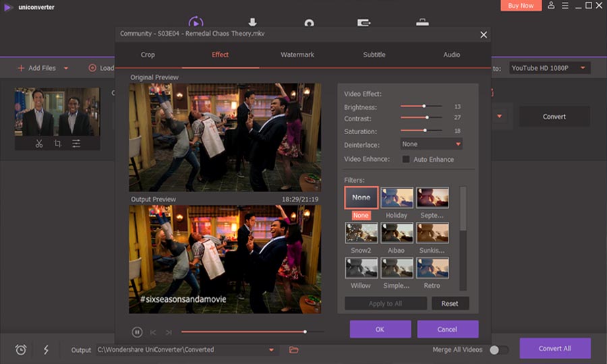Select the Snow2 filter
Viewport: 607px width, 364px height.
click(x=362, y=233)
